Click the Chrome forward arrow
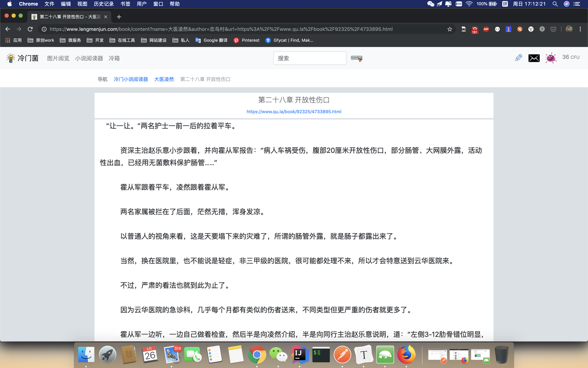The image size is (588, 368). point(19,29)
